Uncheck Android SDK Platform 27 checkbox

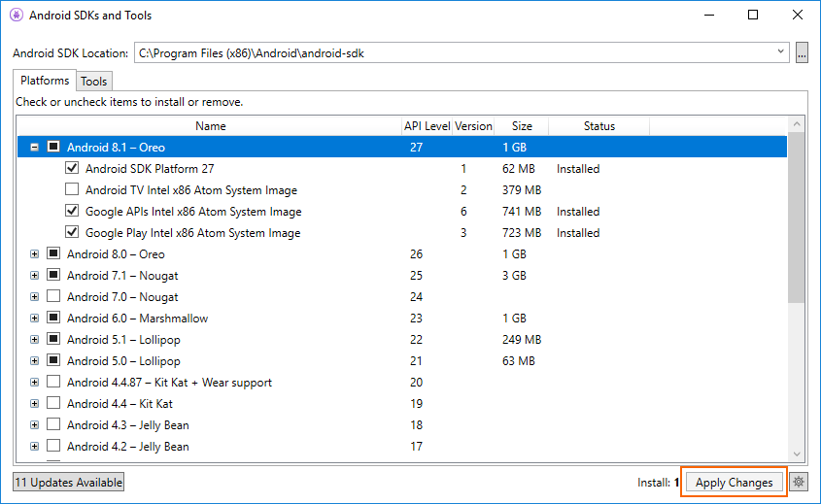[72, 169]
